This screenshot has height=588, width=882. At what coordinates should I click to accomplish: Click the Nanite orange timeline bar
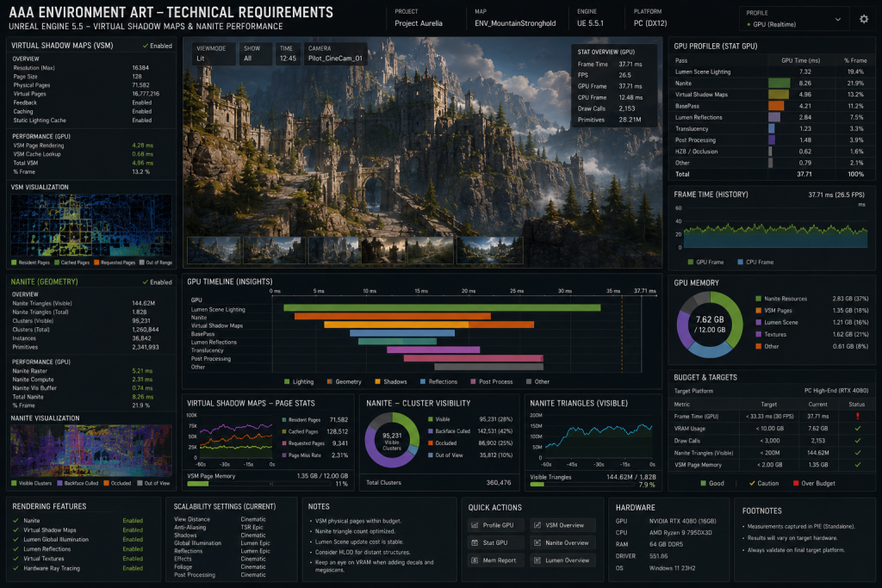coord(393,317)
